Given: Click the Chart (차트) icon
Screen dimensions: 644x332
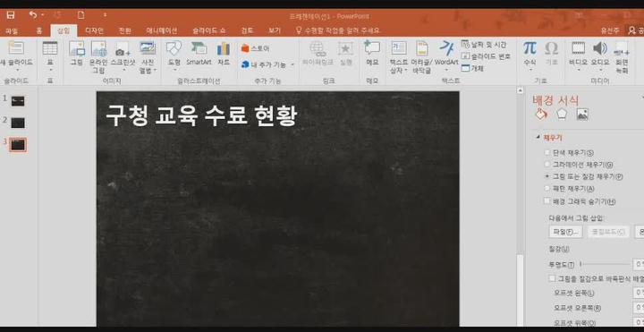Looking at the screenshot, I should point(224,48).
